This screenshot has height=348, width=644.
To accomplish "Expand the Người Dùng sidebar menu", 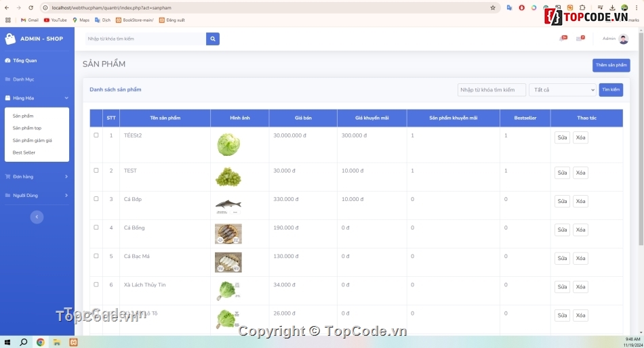I will tap(37, 196).
